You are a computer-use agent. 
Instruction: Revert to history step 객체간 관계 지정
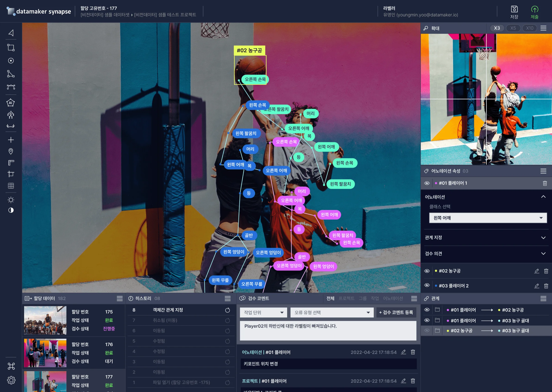(x=227, y=310)
